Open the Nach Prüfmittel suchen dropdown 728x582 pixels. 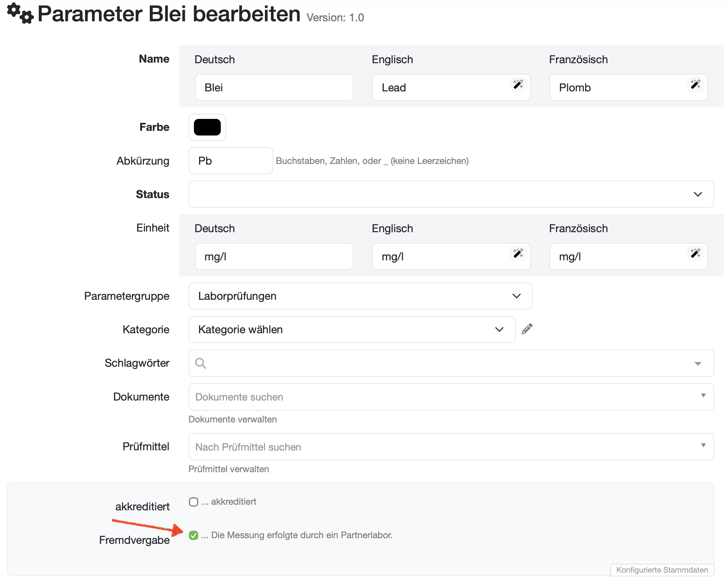click(451, 447)
